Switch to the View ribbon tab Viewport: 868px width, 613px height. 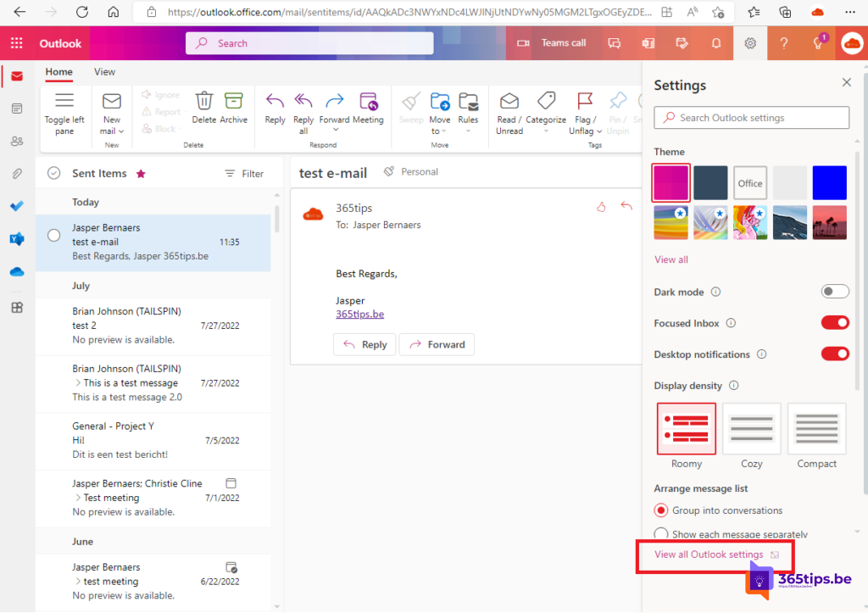click(x=104, y=72)
